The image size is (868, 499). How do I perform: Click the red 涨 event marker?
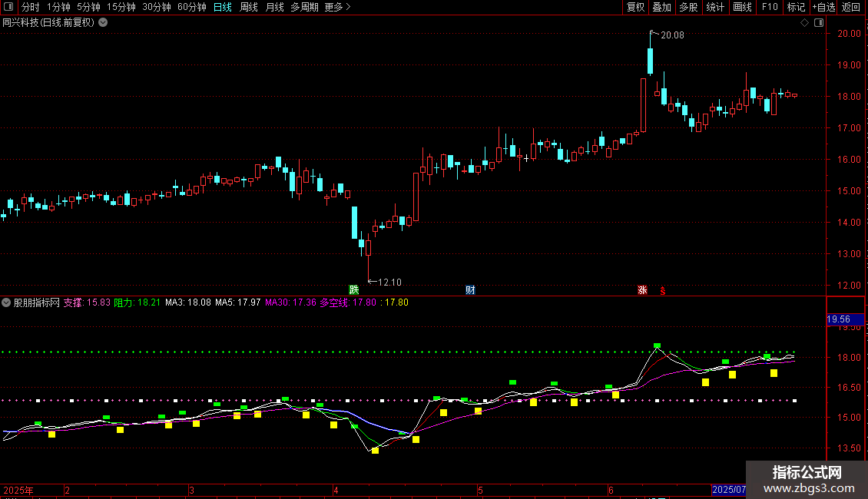(x=642, y=290)
